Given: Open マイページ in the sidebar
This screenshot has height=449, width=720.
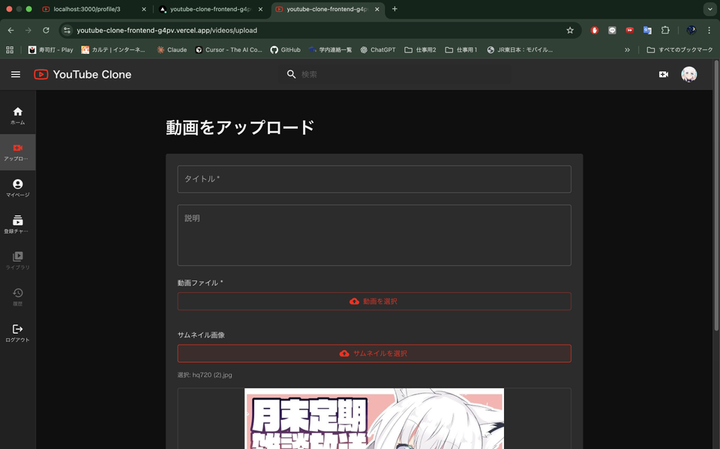Looking at the screenshot, I should click(17, 189).
